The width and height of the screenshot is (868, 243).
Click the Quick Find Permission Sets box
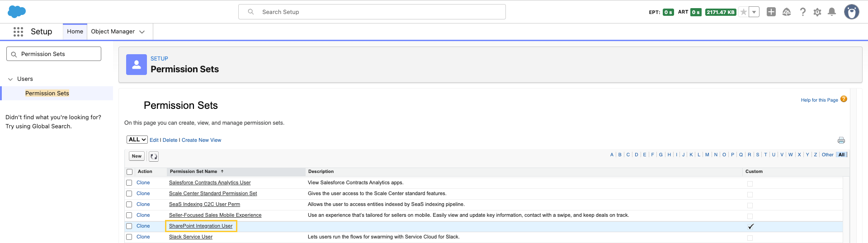point(54,54)
